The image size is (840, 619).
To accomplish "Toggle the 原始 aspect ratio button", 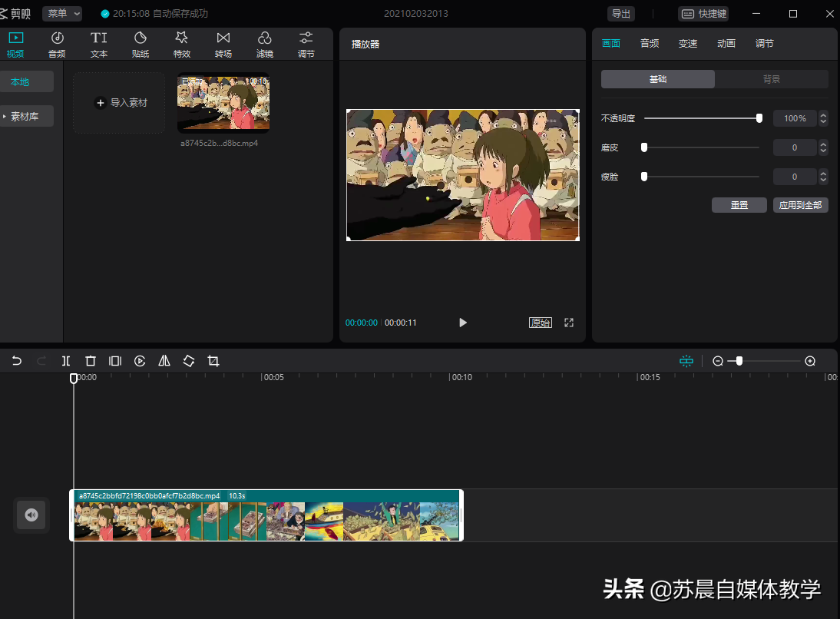I will coord(541,323).
